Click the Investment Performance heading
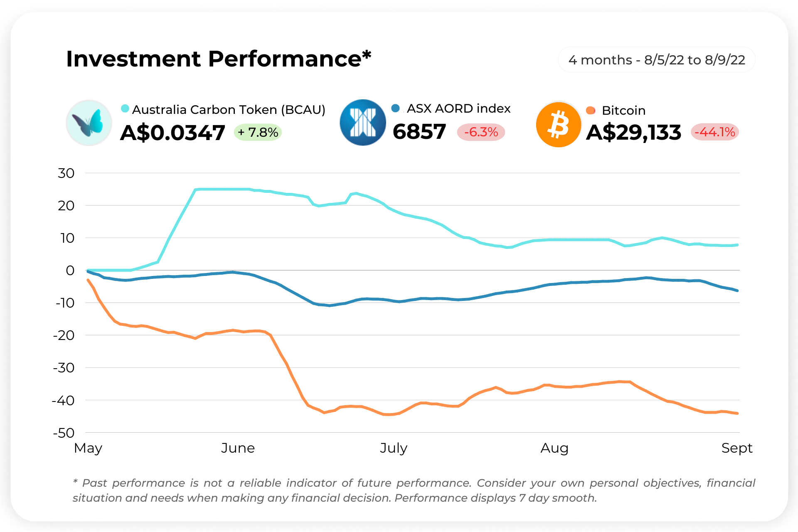The image size is (798, 532). (219, 59)
